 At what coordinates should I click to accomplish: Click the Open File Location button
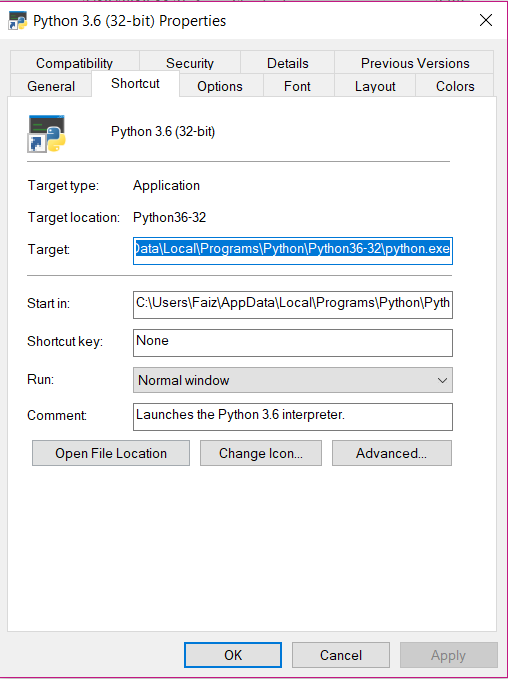(111, 453)
